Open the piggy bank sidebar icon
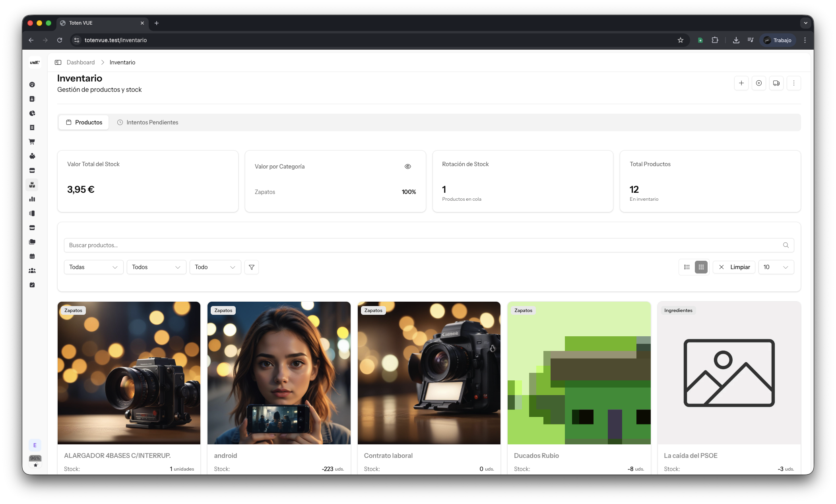Viewport: 836px width, 504px height. point(32,156)
